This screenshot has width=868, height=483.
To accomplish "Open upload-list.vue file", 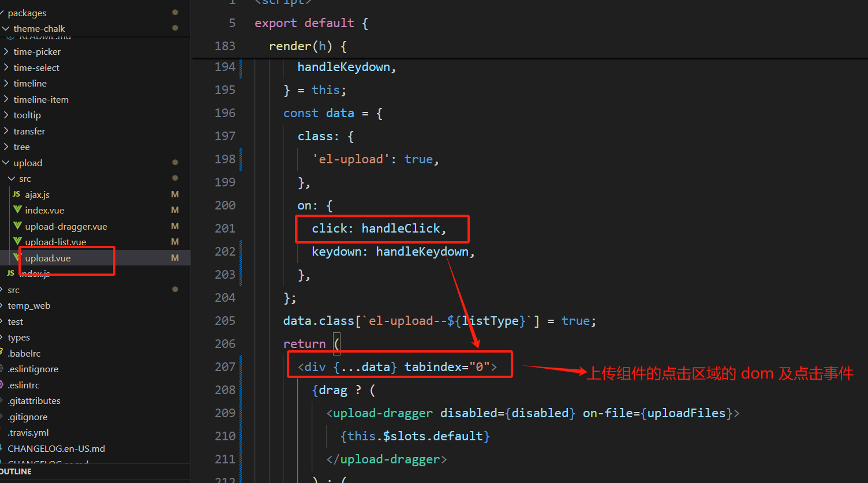I will 55,242.
